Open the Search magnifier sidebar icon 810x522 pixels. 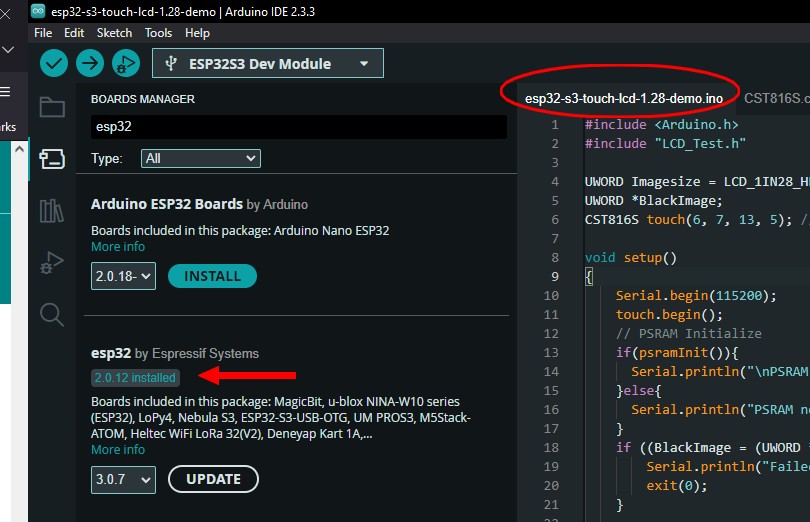pos(52,314)
